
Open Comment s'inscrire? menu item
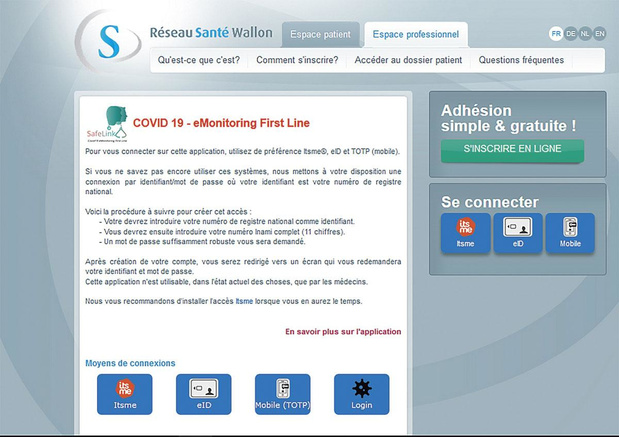click(297, 60)
